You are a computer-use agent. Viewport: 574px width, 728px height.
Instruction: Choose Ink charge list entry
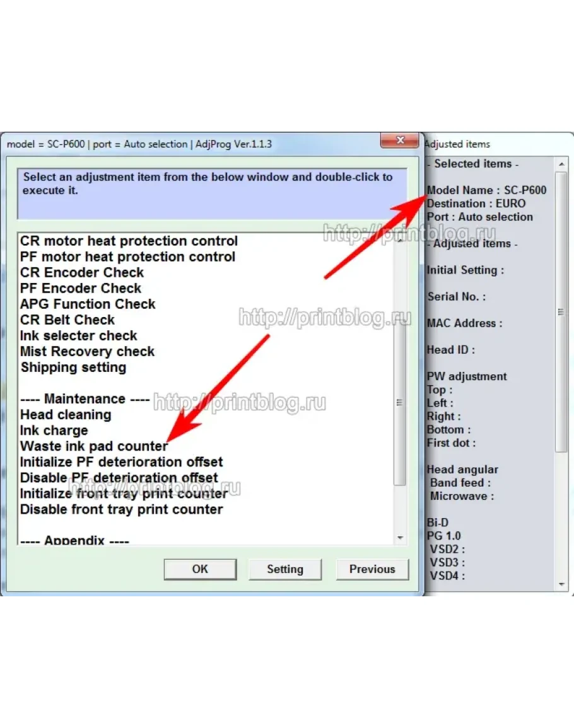(54, 430)
